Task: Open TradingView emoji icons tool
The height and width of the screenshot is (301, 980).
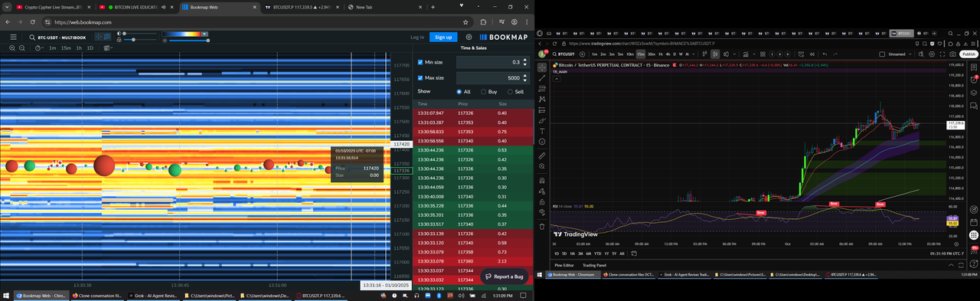Action: click(x=542, y=142)
